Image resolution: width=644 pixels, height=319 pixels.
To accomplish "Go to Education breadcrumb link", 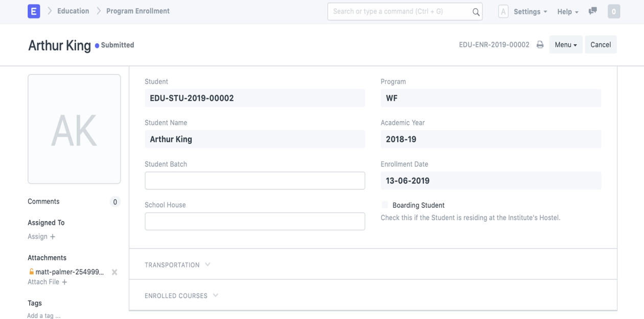I will click(73, 11).
